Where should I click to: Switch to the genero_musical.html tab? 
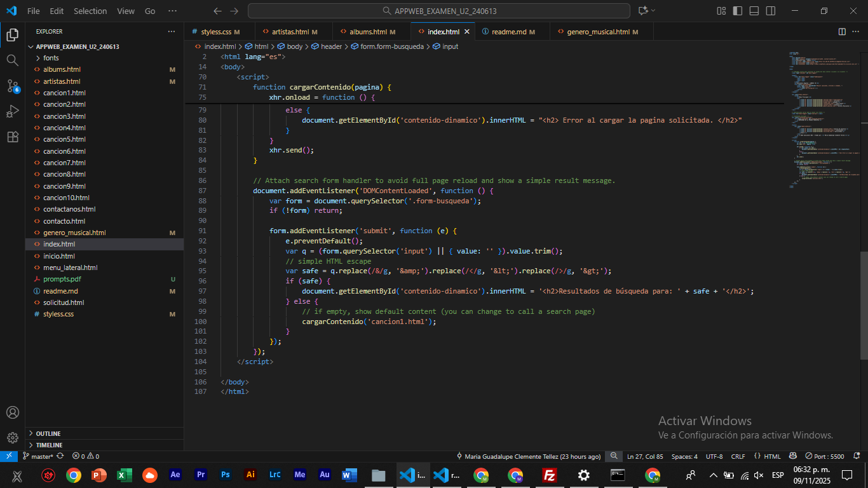tap(598, 32)
